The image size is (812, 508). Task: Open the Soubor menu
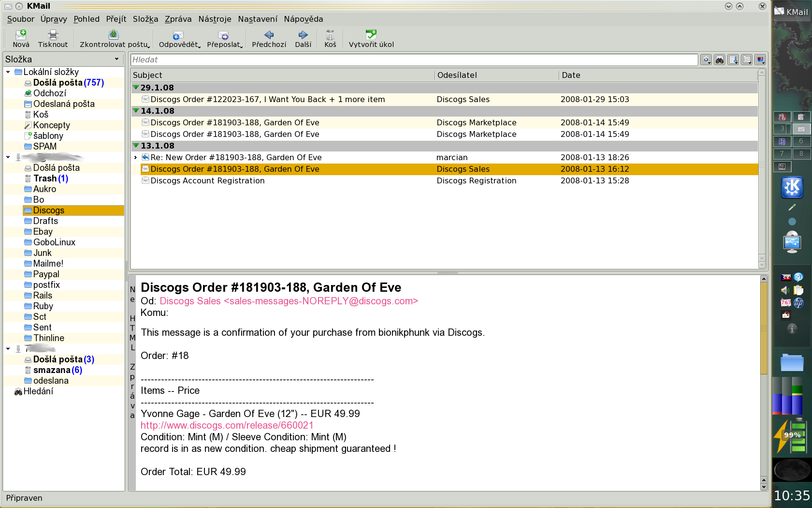coord(21,19)
